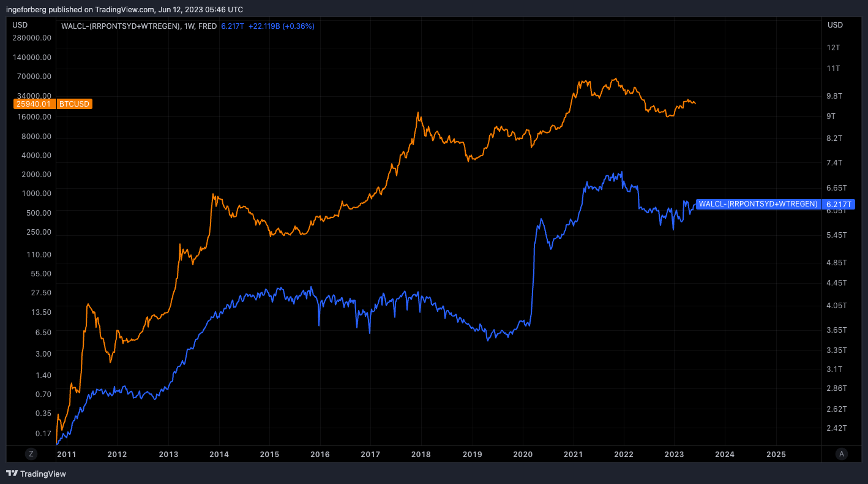Click the 5.45T level on right axis
868x484 pixels.
837,235
